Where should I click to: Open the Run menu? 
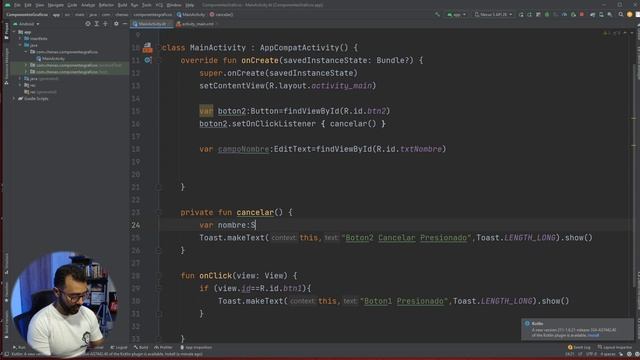coord(134,5)
